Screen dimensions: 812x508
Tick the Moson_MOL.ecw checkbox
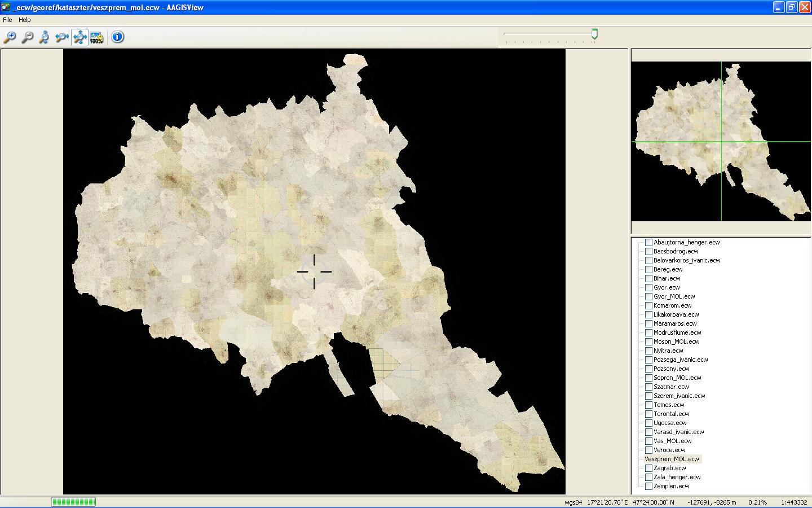tap(648, 341)
